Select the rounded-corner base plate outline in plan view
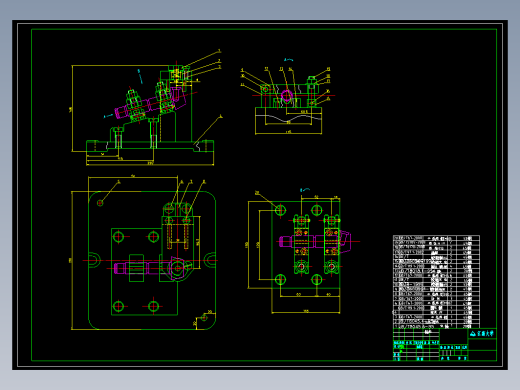Screen dimensions: 520x390 click(152, 260)
